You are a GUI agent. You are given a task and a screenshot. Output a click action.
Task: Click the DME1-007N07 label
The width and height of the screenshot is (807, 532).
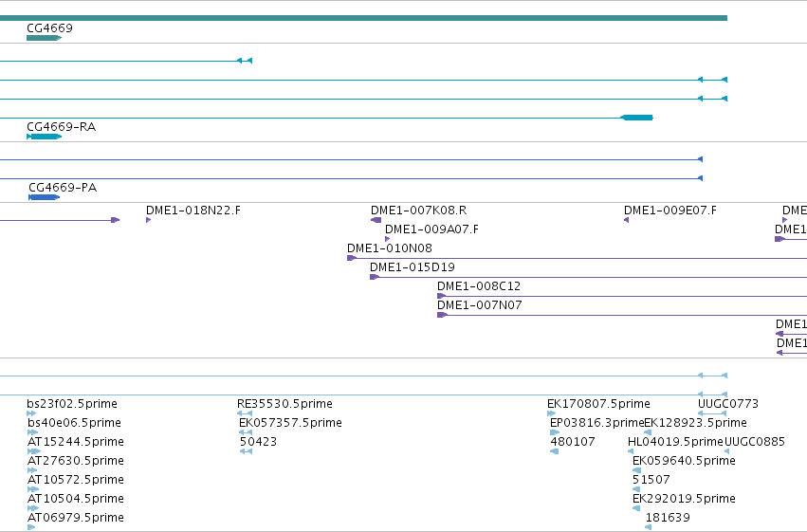coord(480,305)
